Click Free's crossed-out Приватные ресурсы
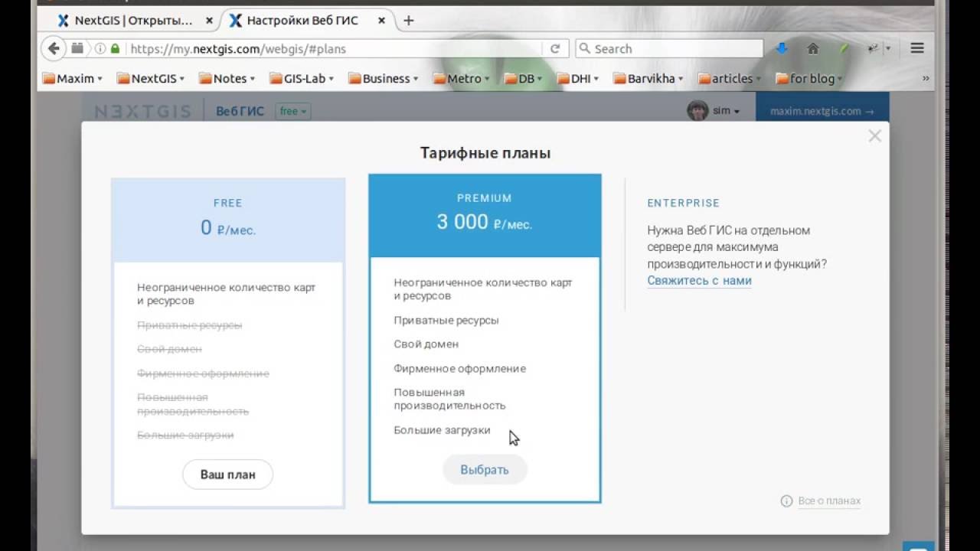Viewport: 980px width, 551px height. (189, 325)
